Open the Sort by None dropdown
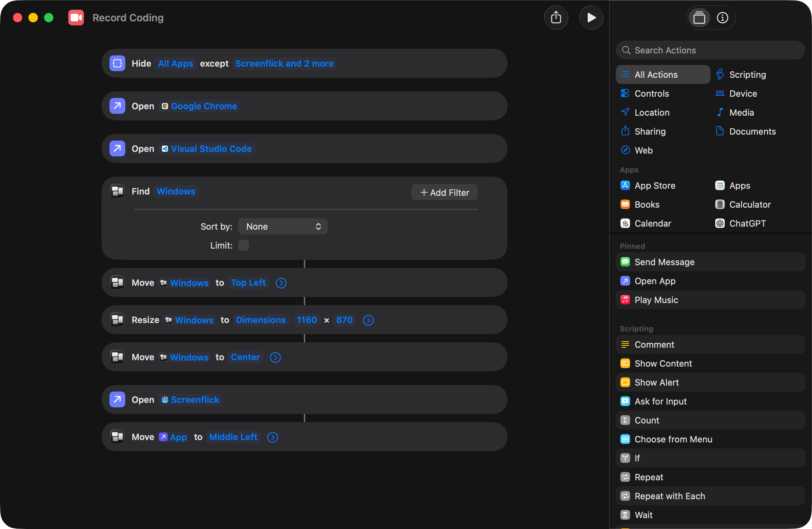812x529 pixels. click(x=283, y=227)
